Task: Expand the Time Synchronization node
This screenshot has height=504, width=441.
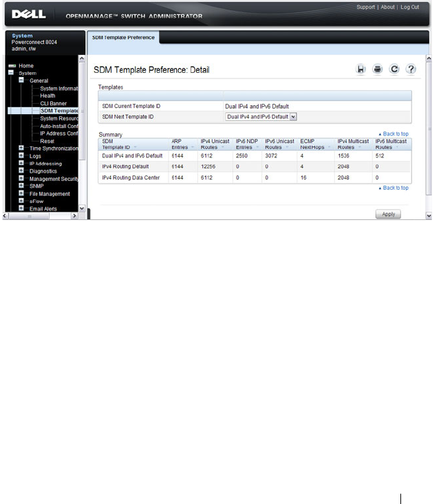Action: pos(21,149)
